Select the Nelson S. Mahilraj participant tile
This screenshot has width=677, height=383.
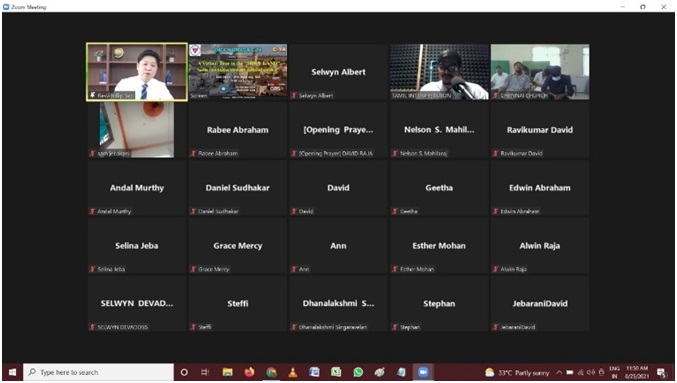[x=439, y=130]
